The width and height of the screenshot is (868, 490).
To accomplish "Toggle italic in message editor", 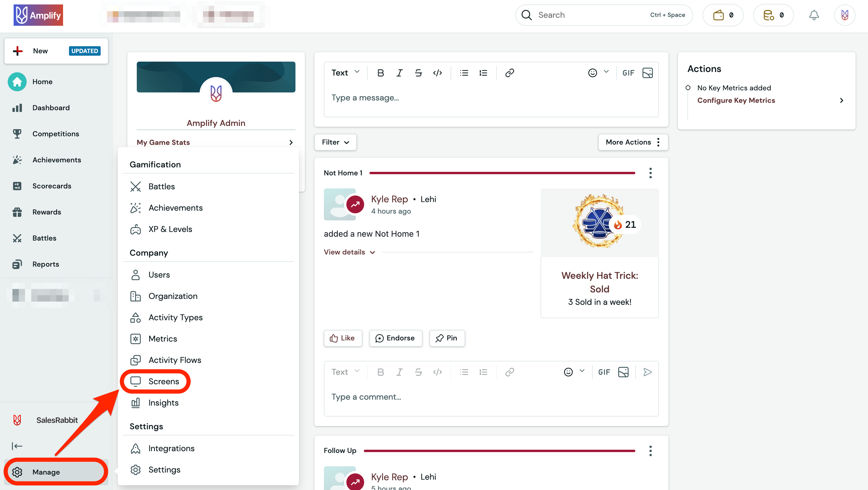I will point(399,73).
